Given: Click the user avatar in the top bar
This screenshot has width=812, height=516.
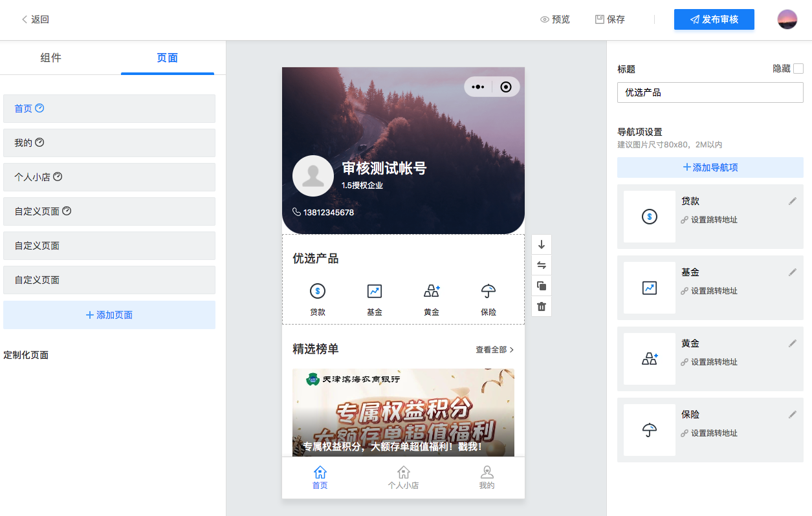Looking at the screenshot, I should [x=787, y=19].
